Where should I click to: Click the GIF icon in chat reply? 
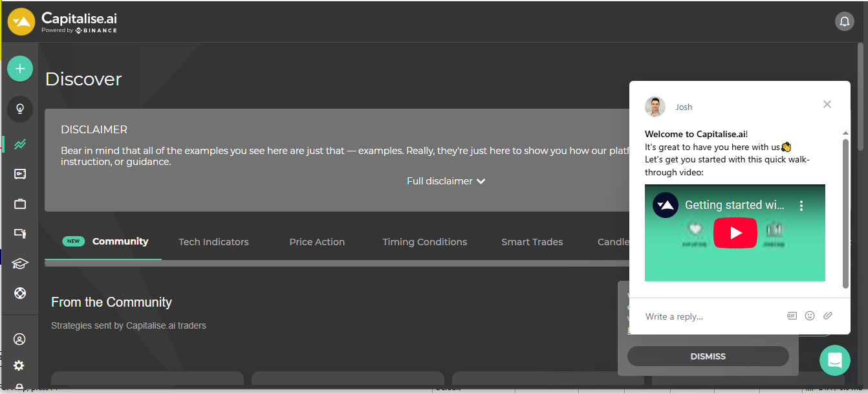pyautogui.click(x=792, y=316)
